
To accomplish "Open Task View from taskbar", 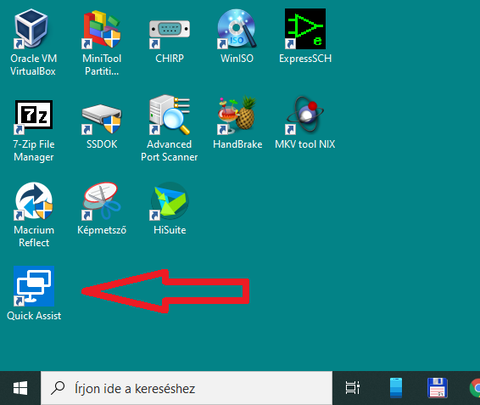I will [353, 388].
